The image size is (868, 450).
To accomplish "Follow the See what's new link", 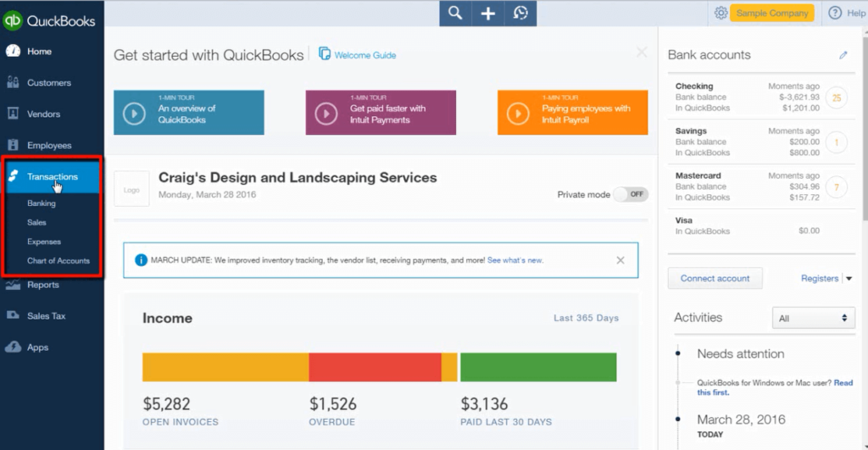I will coord(515,260).
